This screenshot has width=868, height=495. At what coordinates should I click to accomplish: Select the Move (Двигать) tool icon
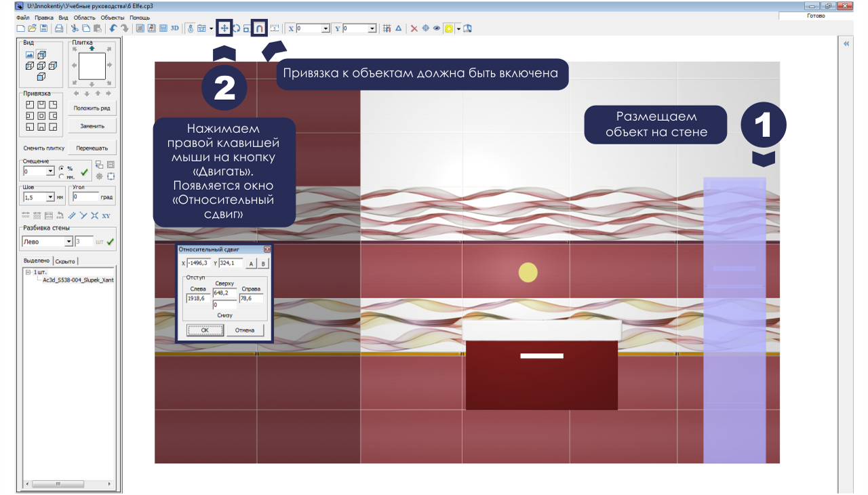(224, 28)
